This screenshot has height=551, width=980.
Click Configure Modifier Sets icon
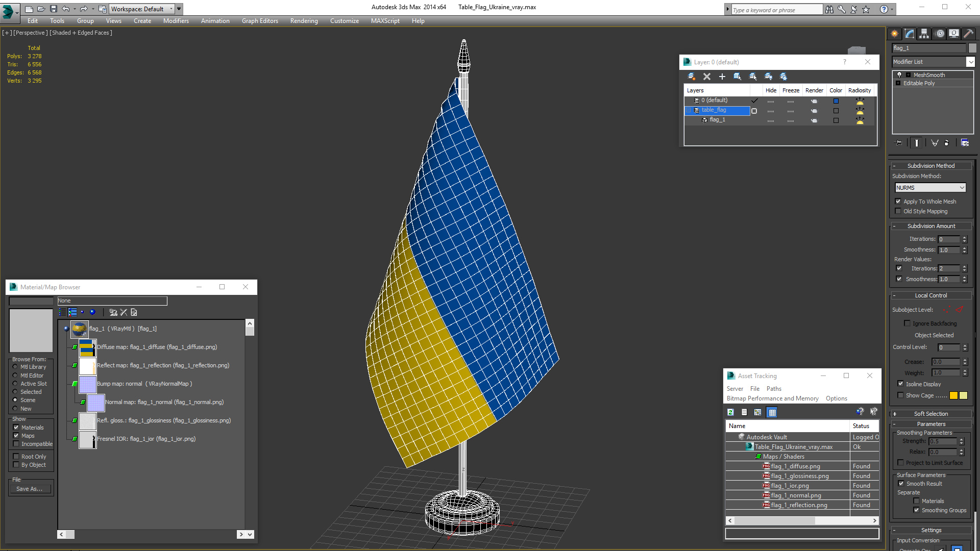coord(965,143)
